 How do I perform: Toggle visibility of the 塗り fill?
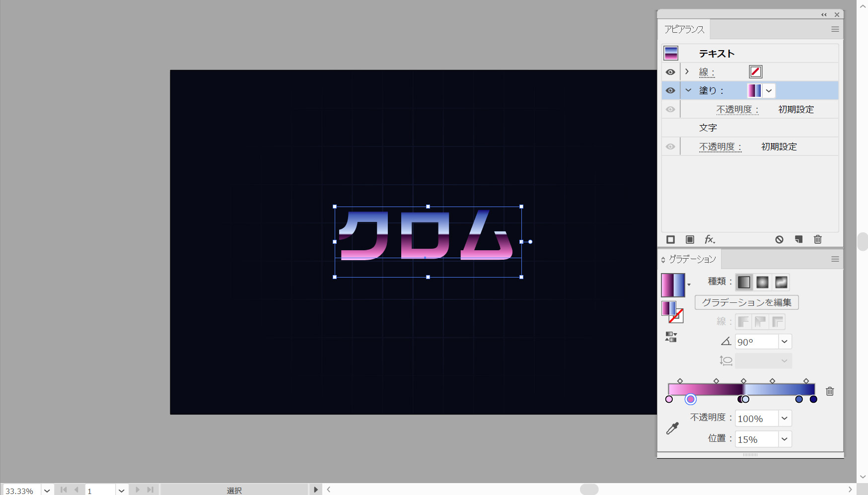tap(670, 90)
